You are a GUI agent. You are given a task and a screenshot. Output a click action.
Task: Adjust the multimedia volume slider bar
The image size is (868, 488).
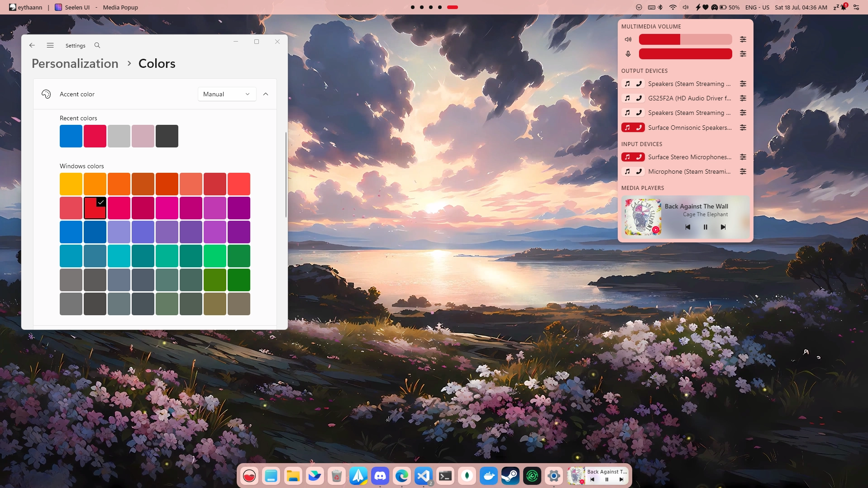pos(685,39)
